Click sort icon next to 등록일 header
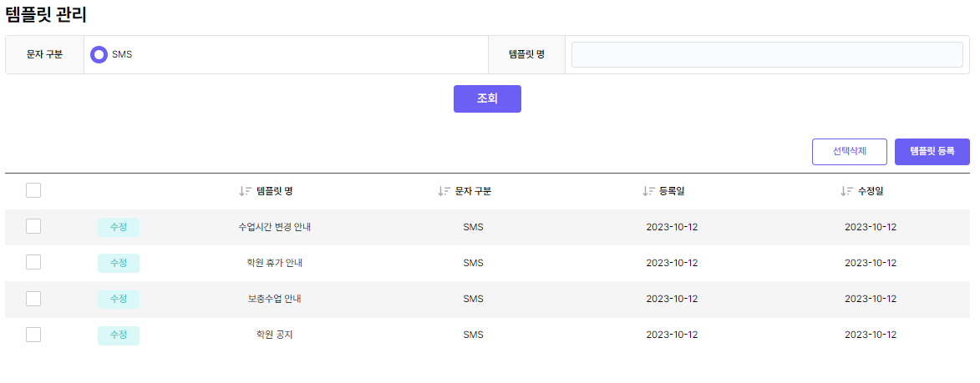 tap(648, 191)
